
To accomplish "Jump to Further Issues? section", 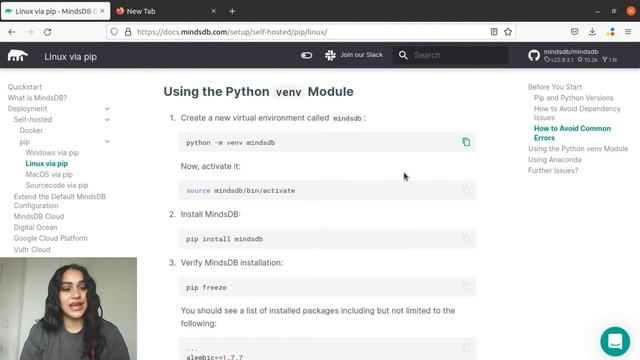I will click(x=553, y=170).
